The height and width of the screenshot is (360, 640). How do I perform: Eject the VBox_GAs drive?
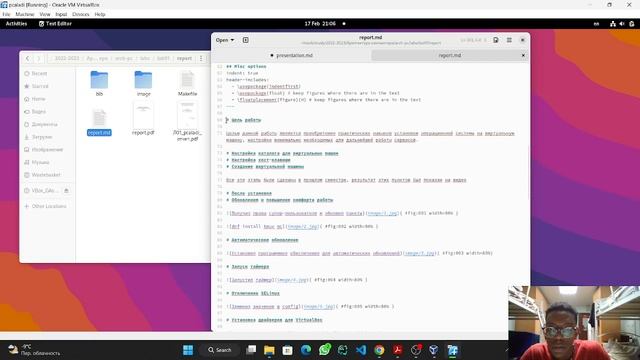[67, 191]
